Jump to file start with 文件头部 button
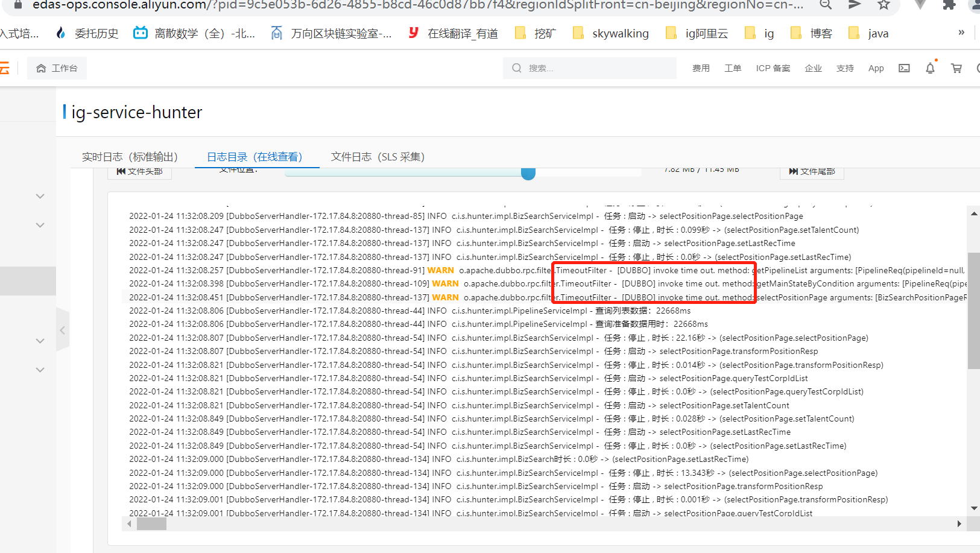 [x=140, y=172]
